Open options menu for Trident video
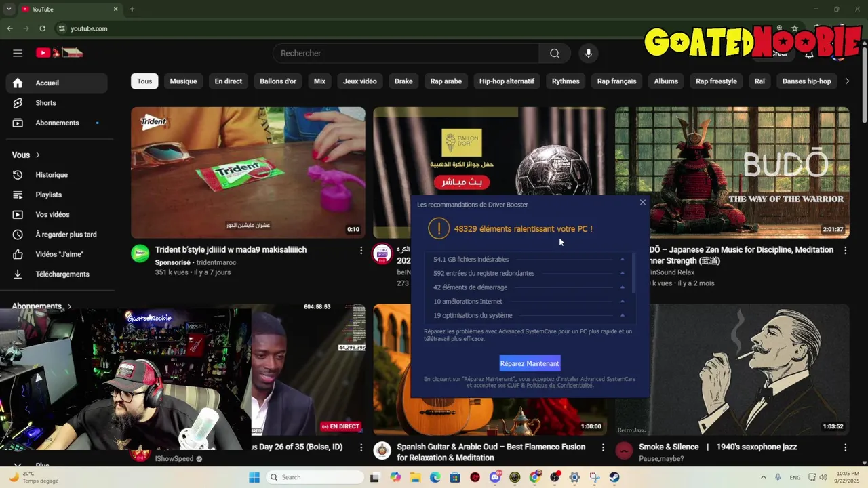Image resolution: width=868 pixels, height=488 pixels. coord(361,251)
